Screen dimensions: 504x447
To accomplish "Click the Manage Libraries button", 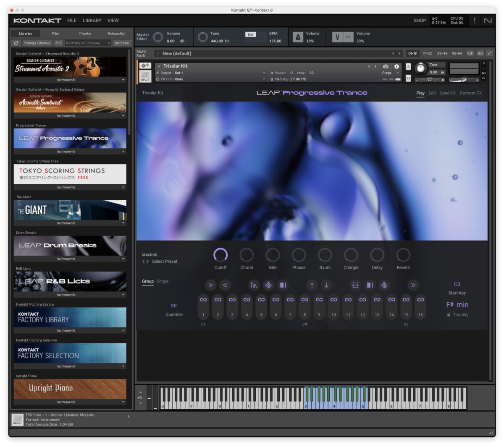I will pos(37,43).
